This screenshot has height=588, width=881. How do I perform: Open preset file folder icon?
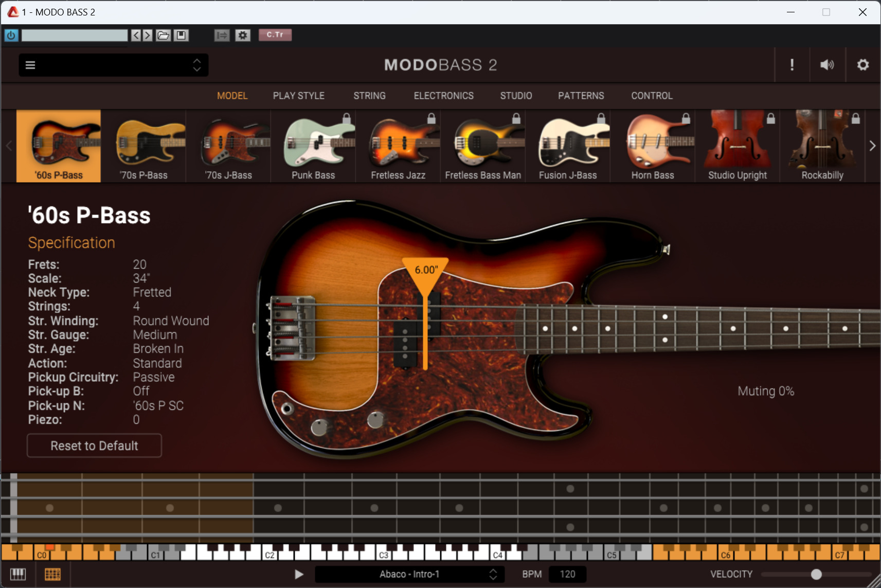(163, 35)
